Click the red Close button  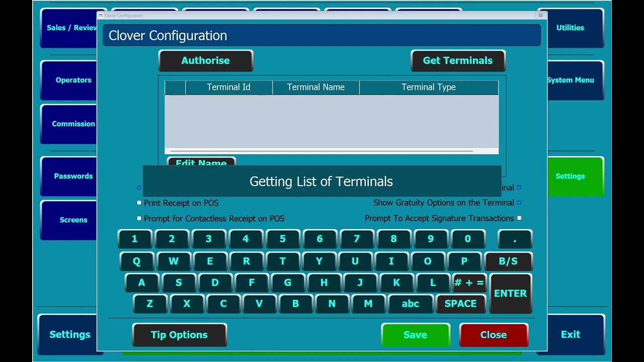point(494,335)
